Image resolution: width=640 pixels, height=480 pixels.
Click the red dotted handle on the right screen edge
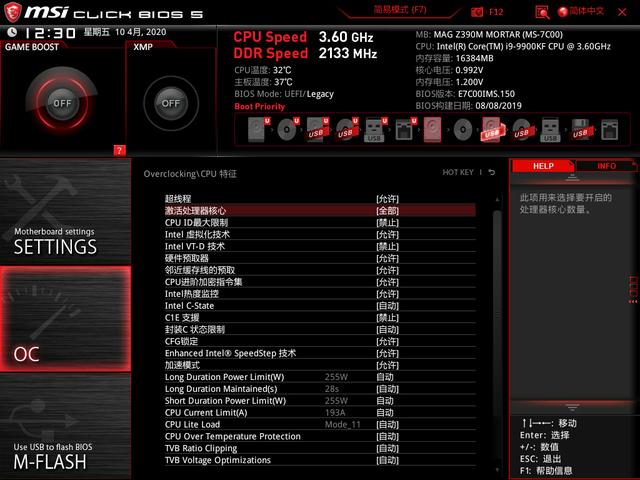point(633,290)
